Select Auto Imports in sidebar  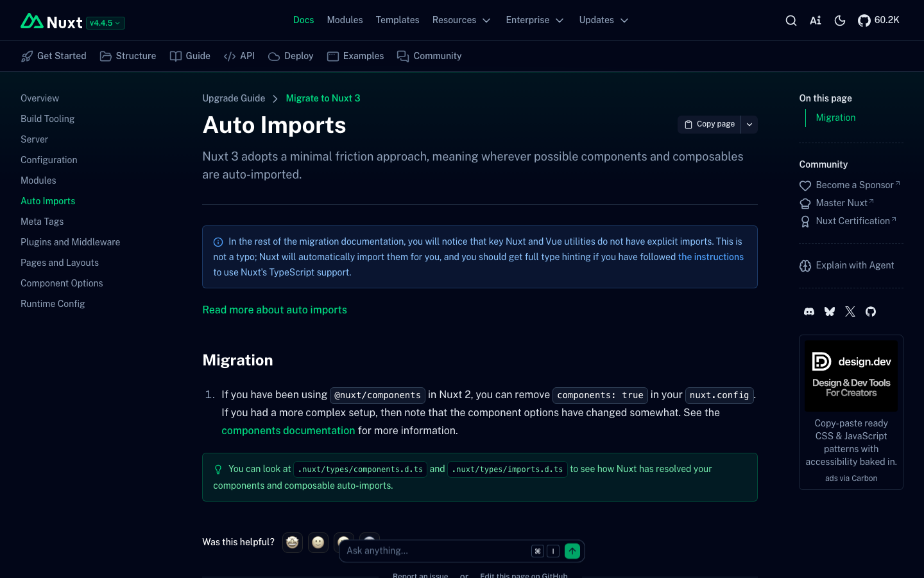48,201
